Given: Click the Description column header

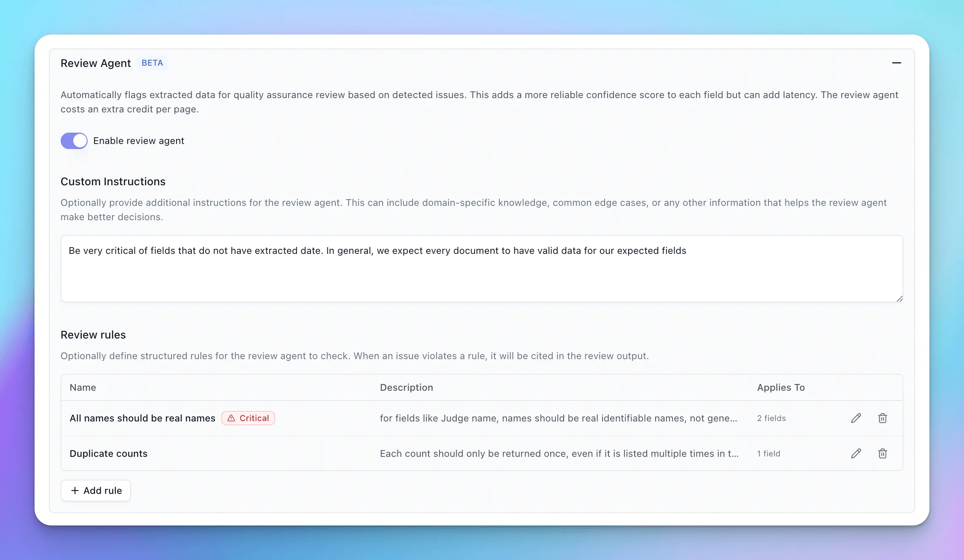Looking at the screenshot, I should pos(406,387).
